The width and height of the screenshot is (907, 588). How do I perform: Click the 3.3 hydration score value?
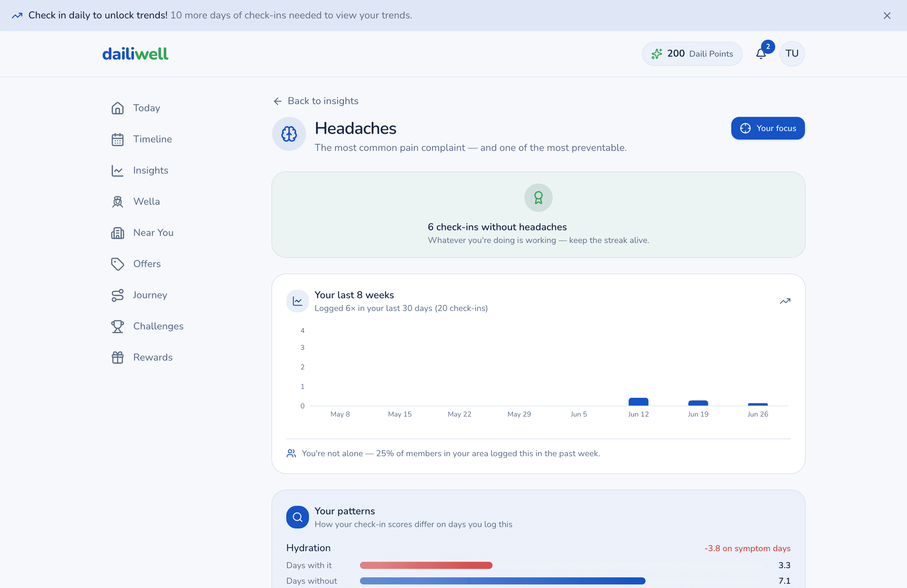pyautogui.click(x=784, y=566)
